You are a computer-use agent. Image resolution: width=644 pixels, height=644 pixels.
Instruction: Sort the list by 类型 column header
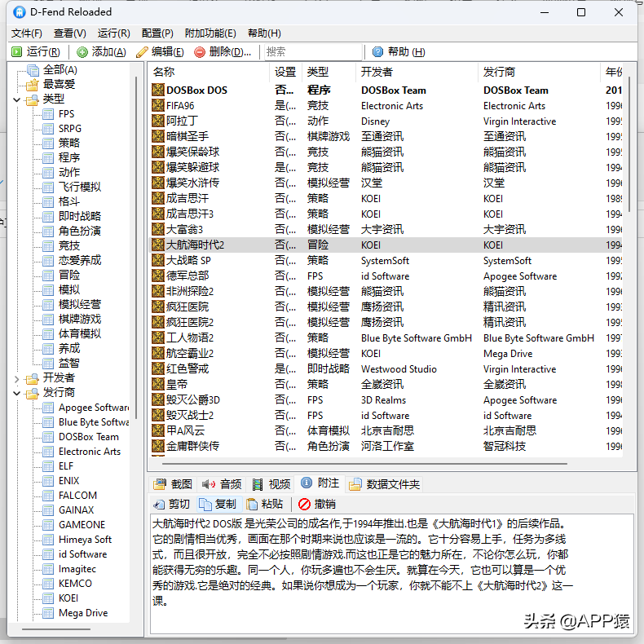[x=329, y=72]
